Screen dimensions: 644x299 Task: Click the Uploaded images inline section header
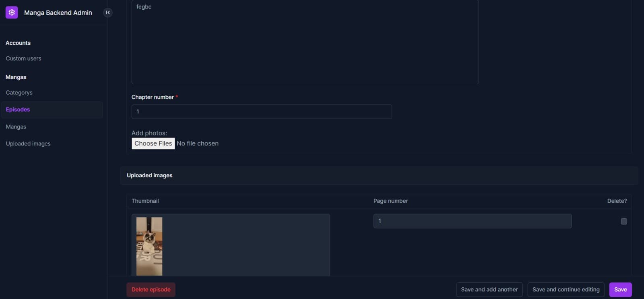[150, 176]
